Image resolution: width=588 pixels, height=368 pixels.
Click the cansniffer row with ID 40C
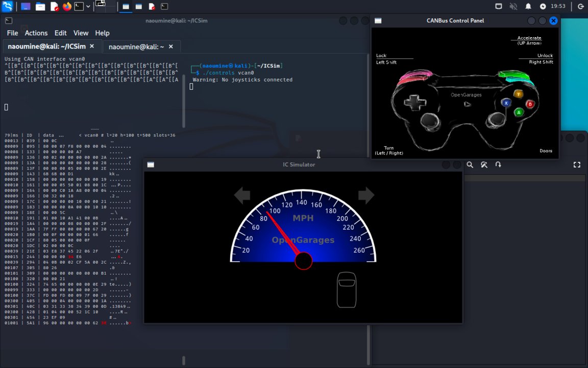[x=67, y=307]
